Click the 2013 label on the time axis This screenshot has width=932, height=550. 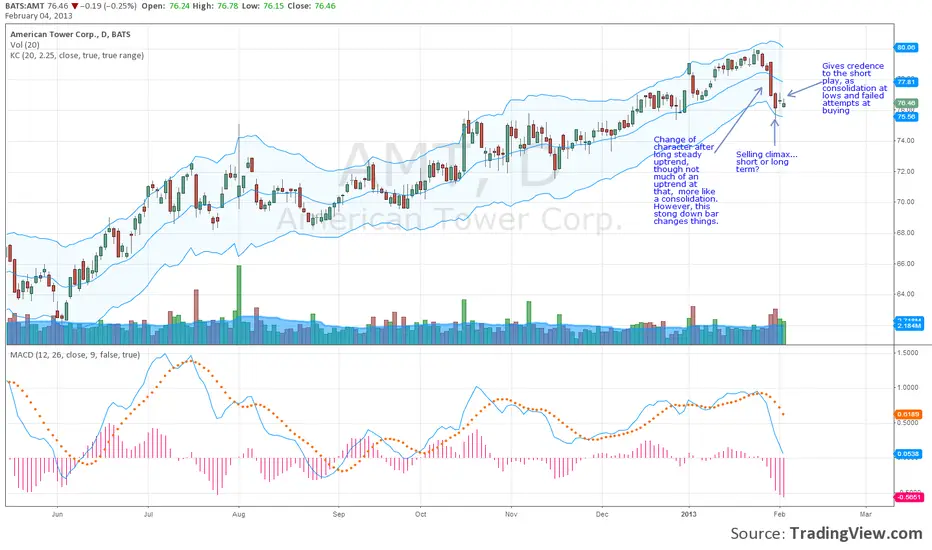coord(688,514)
